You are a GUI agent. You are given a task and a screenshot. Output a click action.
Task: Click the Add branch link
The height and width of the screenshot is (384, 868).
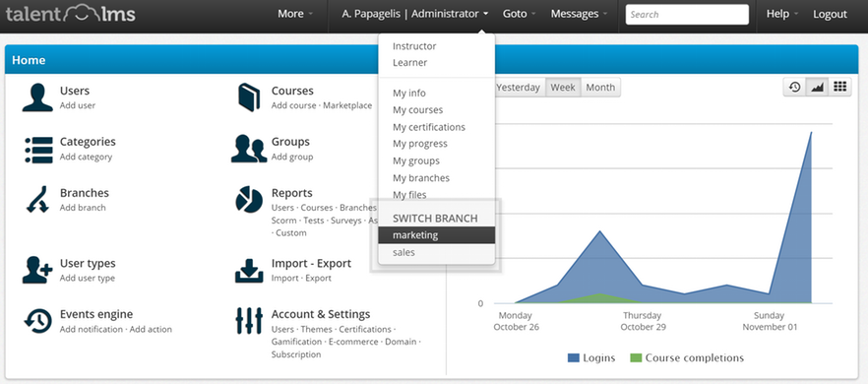pos(83,208)
